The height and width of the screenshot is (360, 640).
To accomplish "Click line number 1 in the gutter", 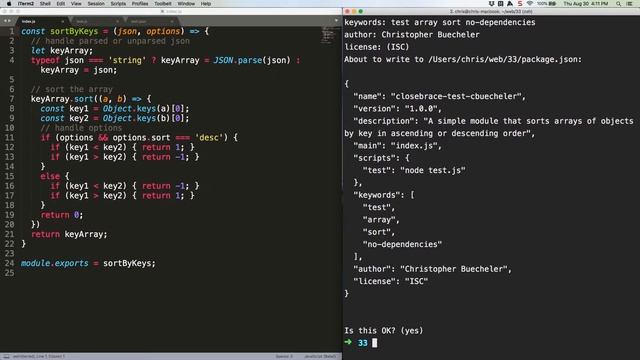I will click(11, 31).
